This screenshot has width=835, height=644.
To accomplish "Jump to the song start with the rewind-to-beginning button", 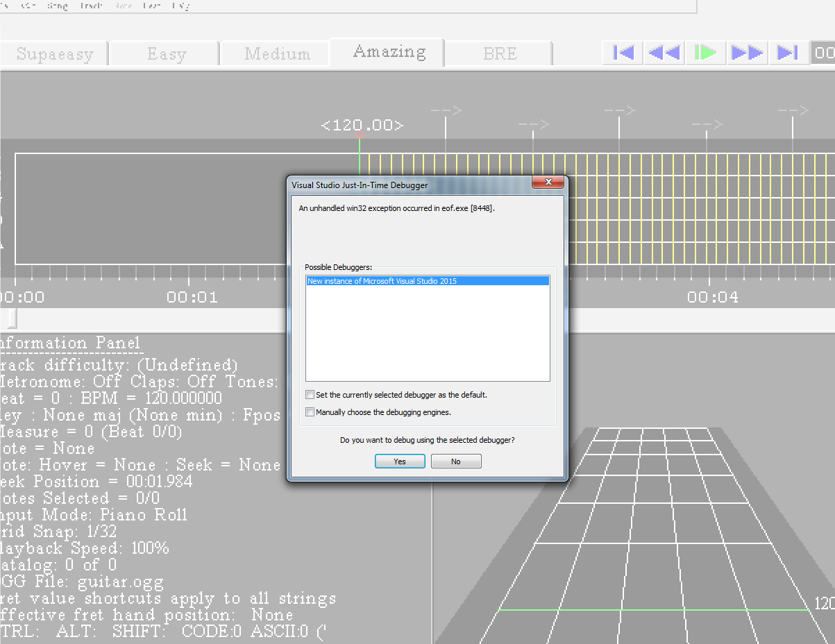I will click(623, 53).
